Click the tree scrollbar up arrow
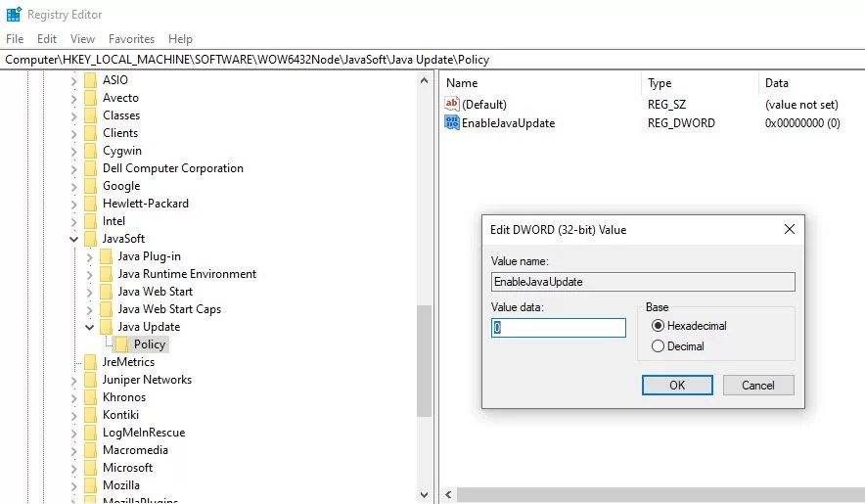Image resolution: width=865 pixels, height=504 pixels. (424, 80)
